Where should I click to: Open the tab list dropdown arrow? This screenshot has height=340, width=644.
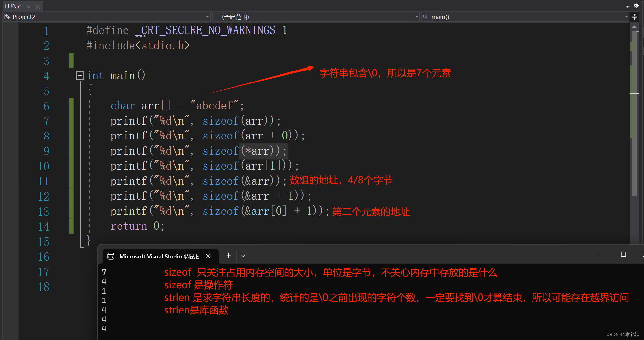tap(627, 6)
